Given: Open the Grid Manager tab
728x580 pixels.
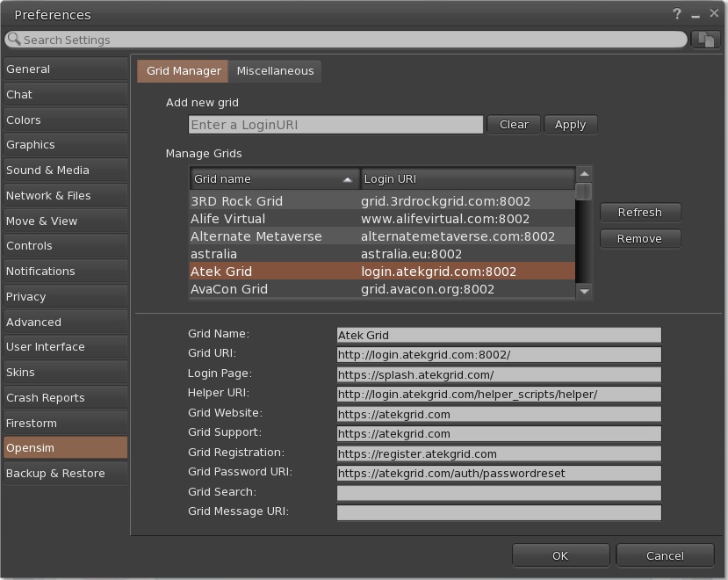Looking at the screenshot, I should pyautogui.click(x=184, y=71).
